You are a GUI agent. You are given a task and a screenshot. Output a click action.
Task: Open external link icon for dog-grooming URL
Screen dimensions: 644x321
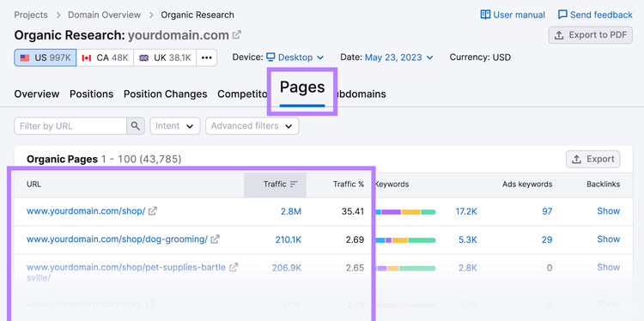pos(216,239)
